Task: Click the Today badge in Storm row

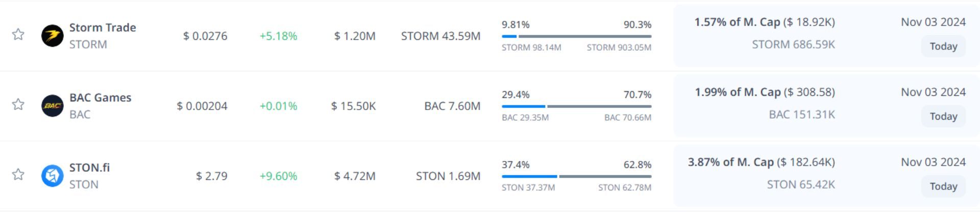Action: 943,46
